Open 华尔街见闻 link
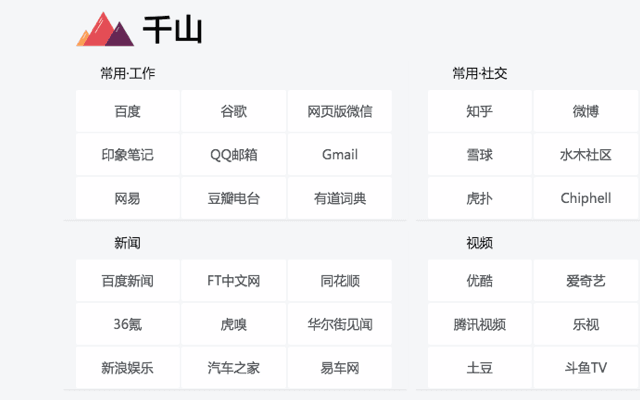 click(x=340, y=324)
